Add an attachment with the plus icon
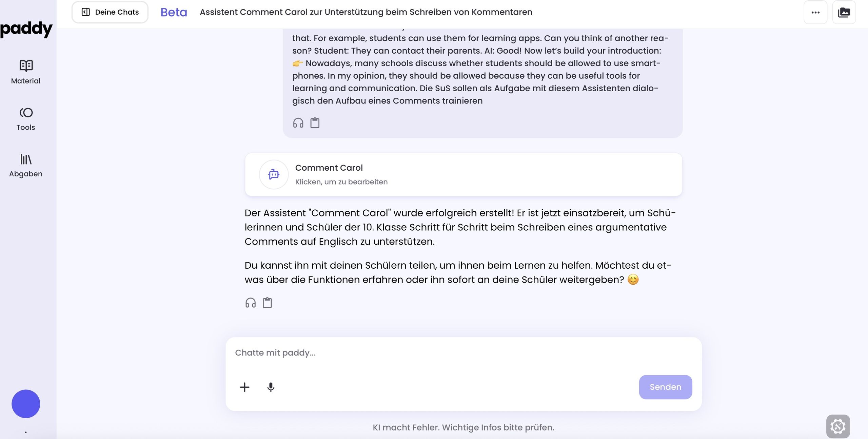Viewport: 868px width, 439px height. (x=244, y=387)
